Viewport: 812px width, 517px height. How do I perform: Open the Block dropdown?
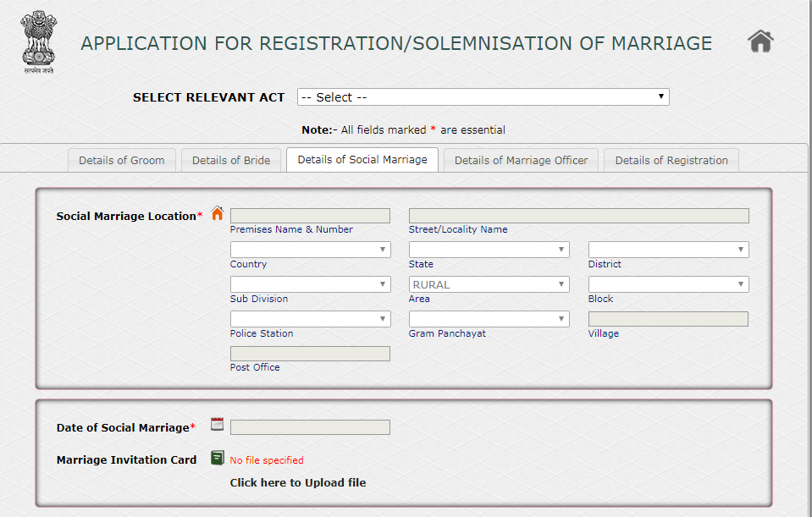667,283
